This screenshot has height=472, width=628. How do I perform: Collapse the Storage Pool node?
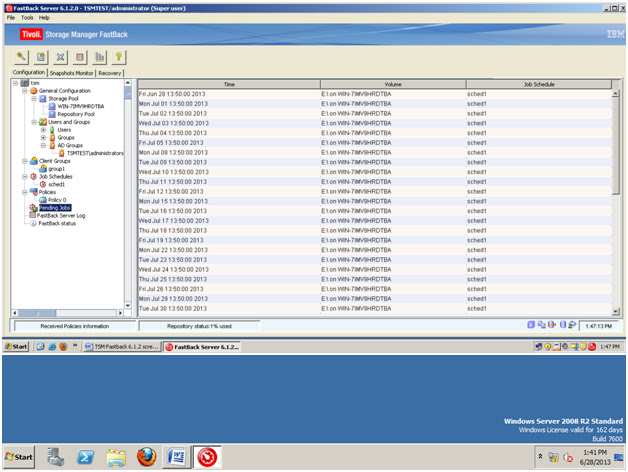click(x=34, y=99)
